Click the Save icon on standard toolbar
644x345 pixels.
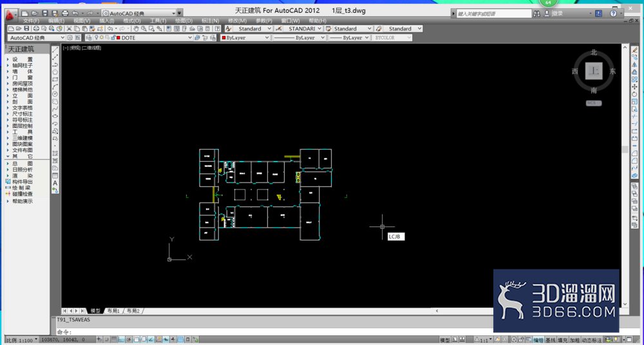click(x=26, y=29)
